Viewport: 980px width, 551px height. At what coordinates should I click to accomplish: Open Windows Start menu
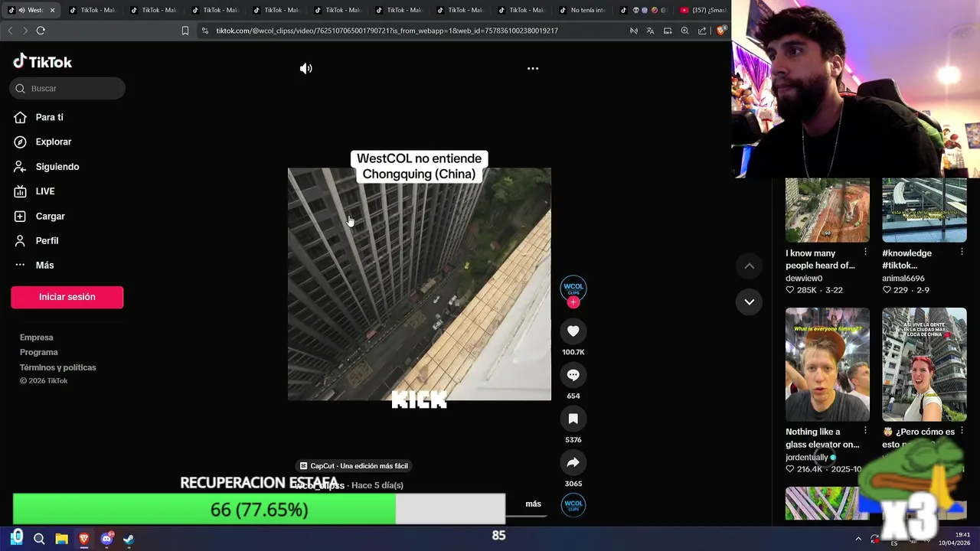pyautogui.click(x=17, y=538)
